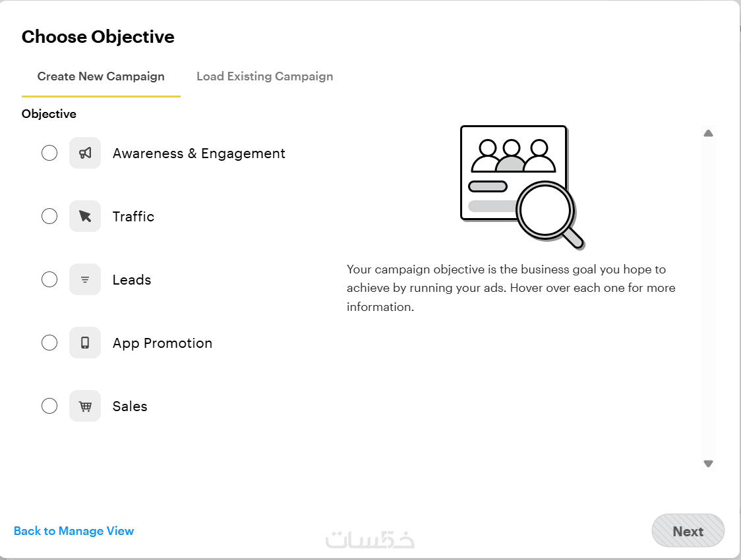Click the funnel Leads icon
The image size is (741, 560).
point(85,279)
